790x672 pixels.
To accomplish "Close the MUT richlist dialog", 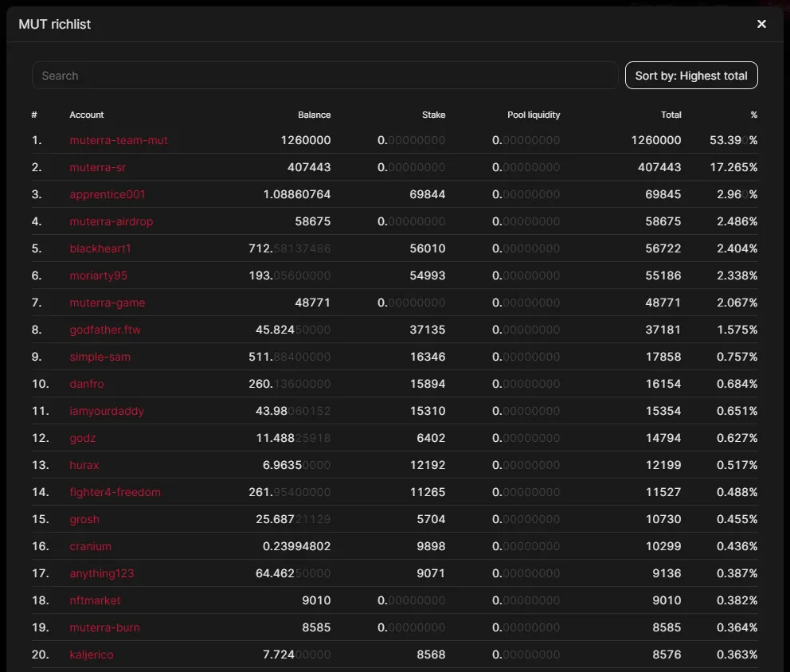I will [x=761, y=24].
